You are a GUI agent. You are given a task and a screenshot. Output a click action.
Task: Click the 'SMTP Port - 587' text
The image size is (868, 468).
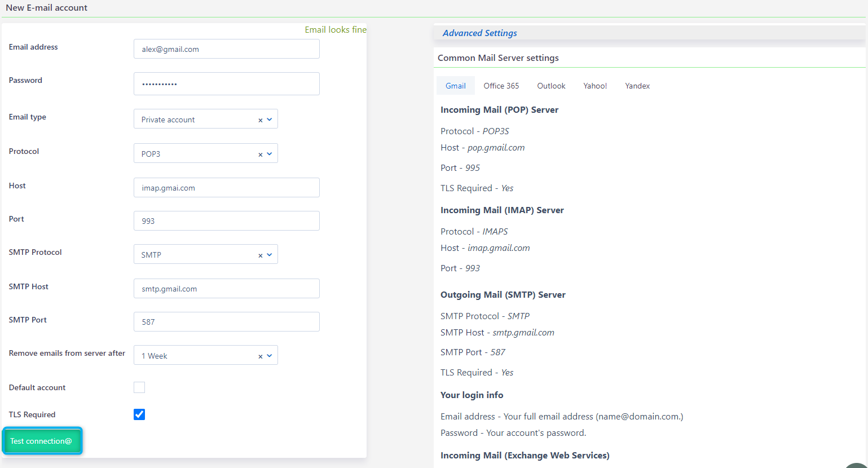[473, 352]
